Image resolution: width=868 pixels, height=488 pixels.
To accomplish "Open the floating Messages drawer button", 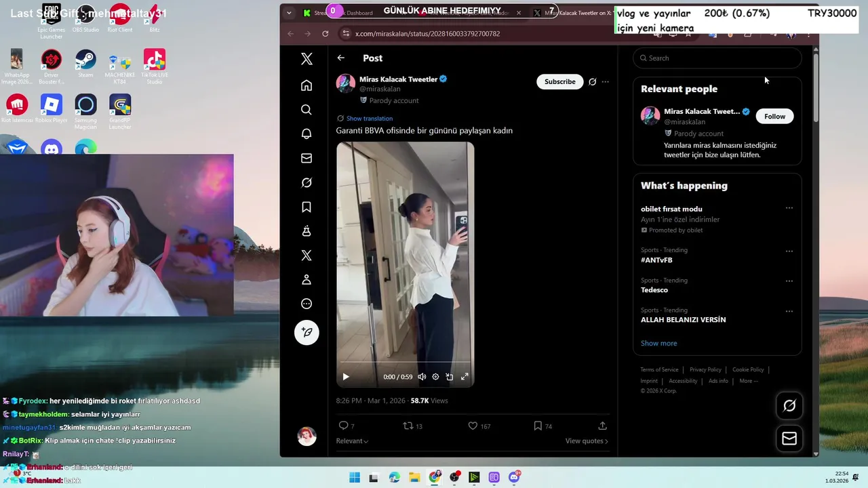I will point(789,439).
